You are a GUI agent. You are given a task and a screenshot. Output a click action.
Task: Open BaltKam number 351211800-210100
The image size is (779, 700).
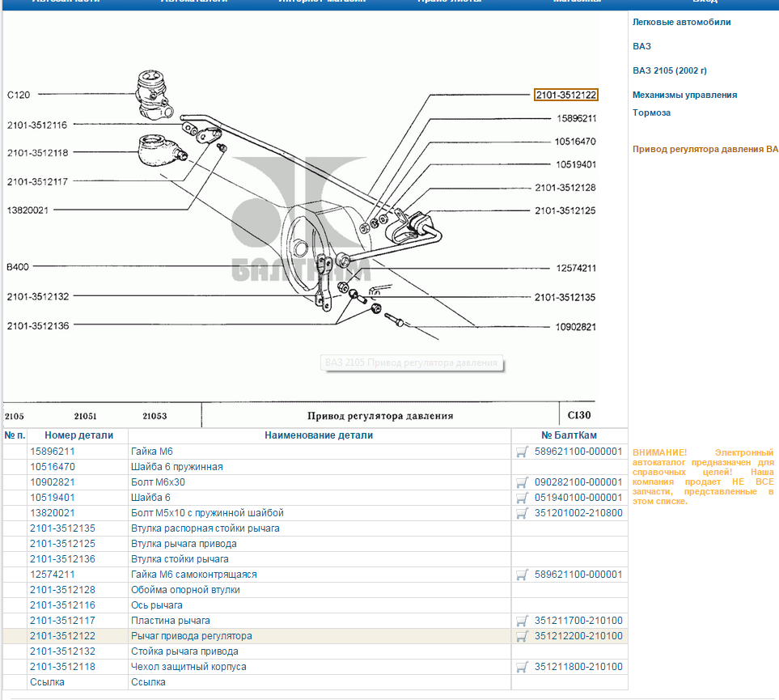578,667
